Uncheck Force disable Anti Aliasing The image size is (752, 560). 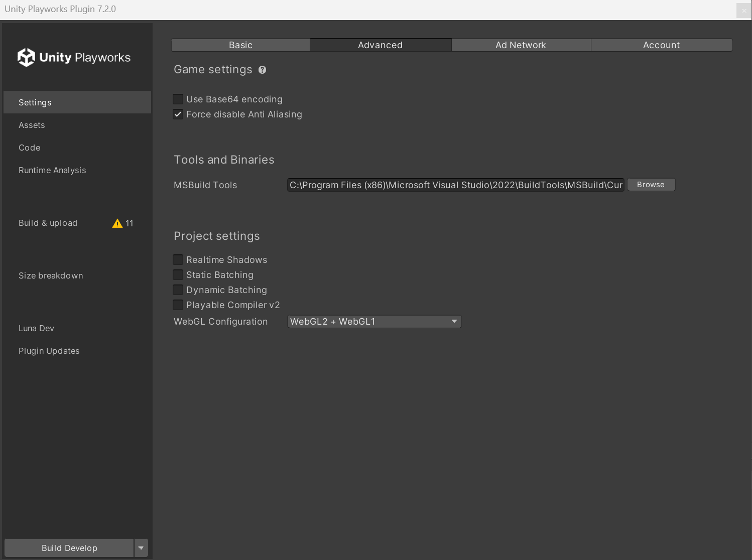(x=178, y=114)
